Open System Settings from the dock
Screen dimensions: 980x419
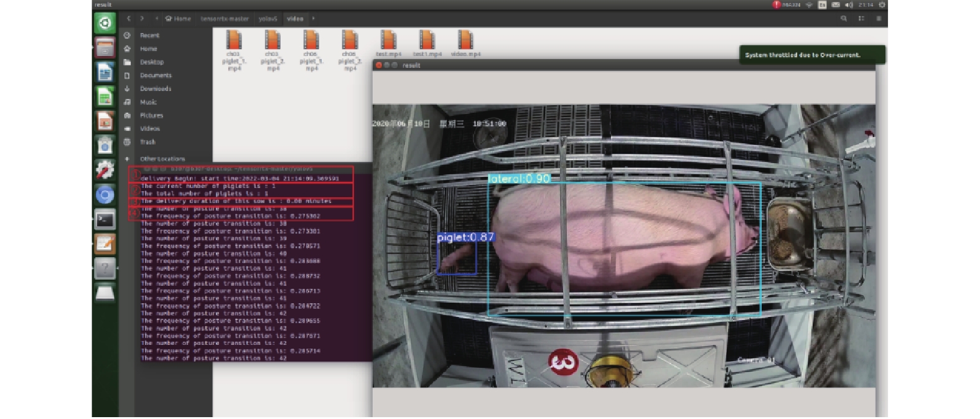coord(105,170)
